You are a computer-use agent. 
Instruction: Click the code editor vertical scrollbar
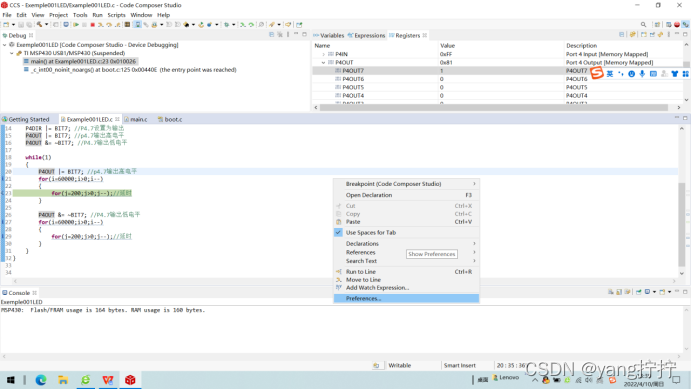[x=682, y=224]
